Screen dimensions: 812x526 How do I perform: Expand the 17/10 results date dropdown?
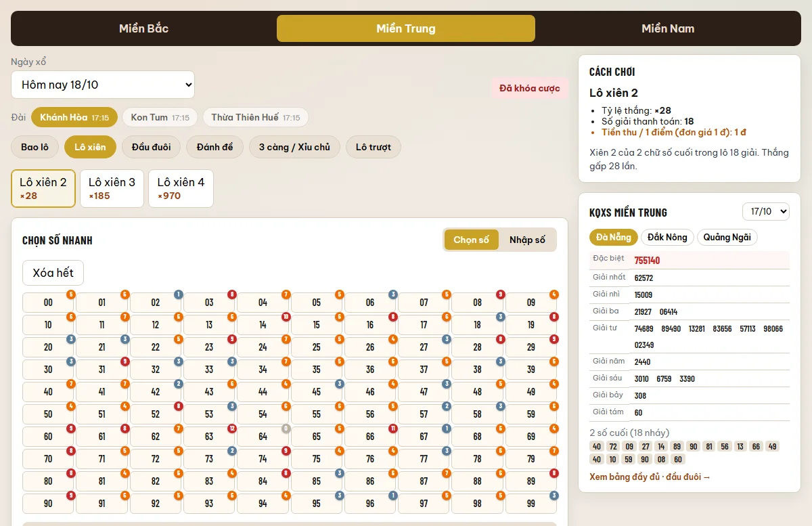[766, 212]
